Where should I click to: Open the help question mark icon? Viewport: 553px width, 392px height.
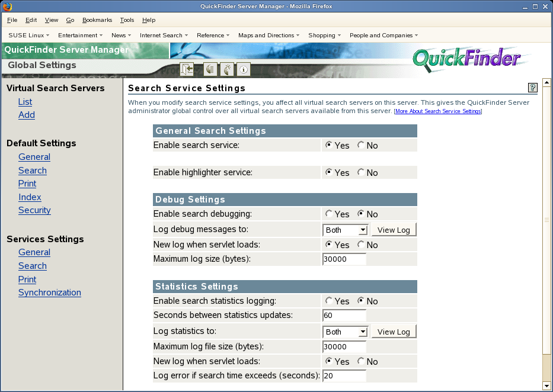click(x=532, y=88)
